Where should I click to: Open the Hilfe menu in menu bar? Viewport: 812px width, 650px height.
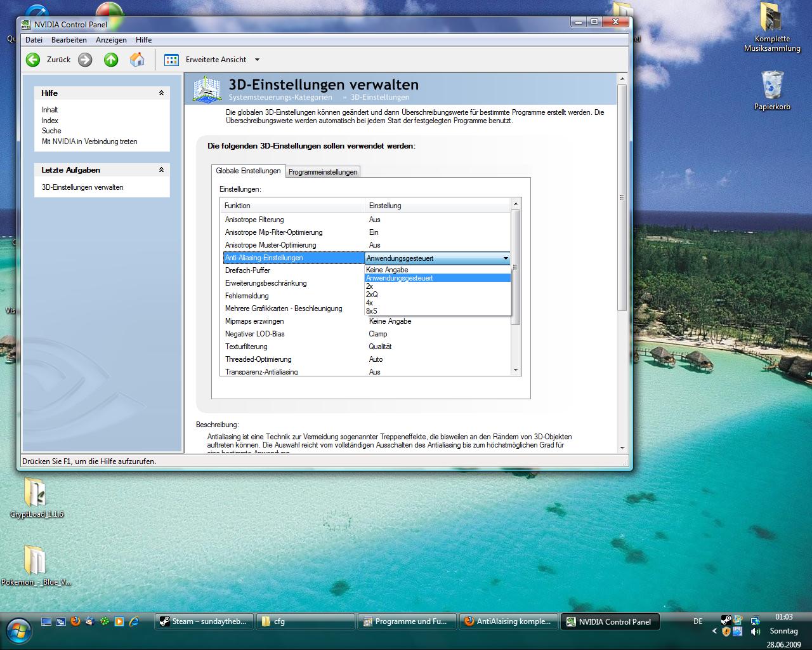(143, 39)
